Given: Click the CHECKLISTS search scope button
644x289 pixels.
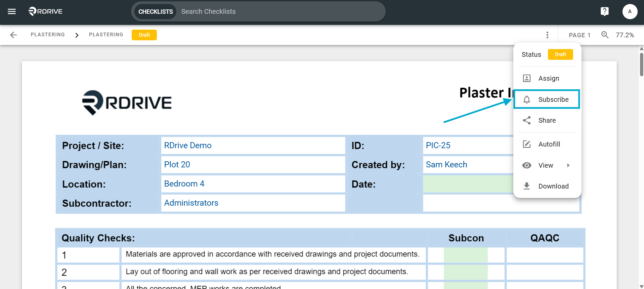Looking at the screenshot, I should coord(156,12).
